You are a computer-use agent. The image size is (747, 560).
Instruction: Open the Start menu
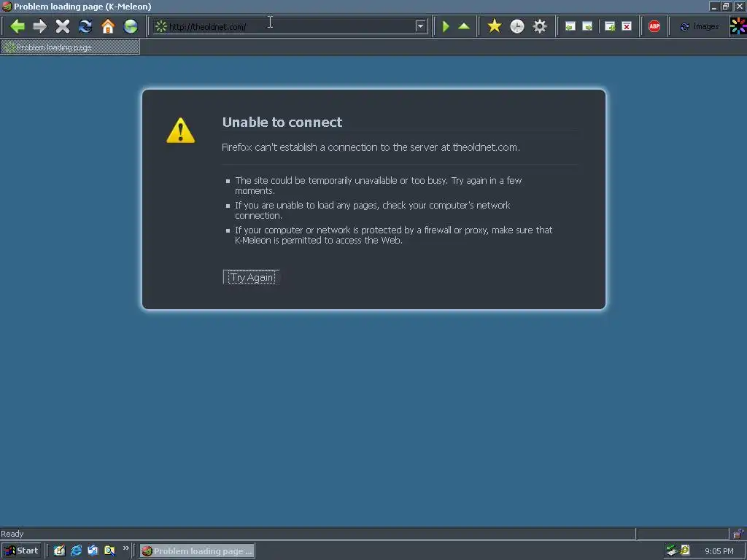[x=21, y=551]
